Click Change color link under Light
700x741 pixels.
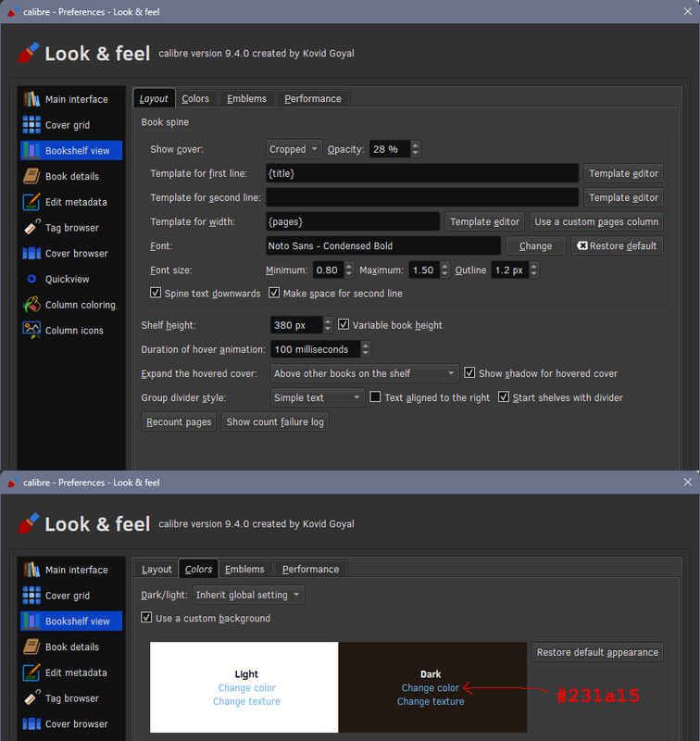click(x=246, y=687)
